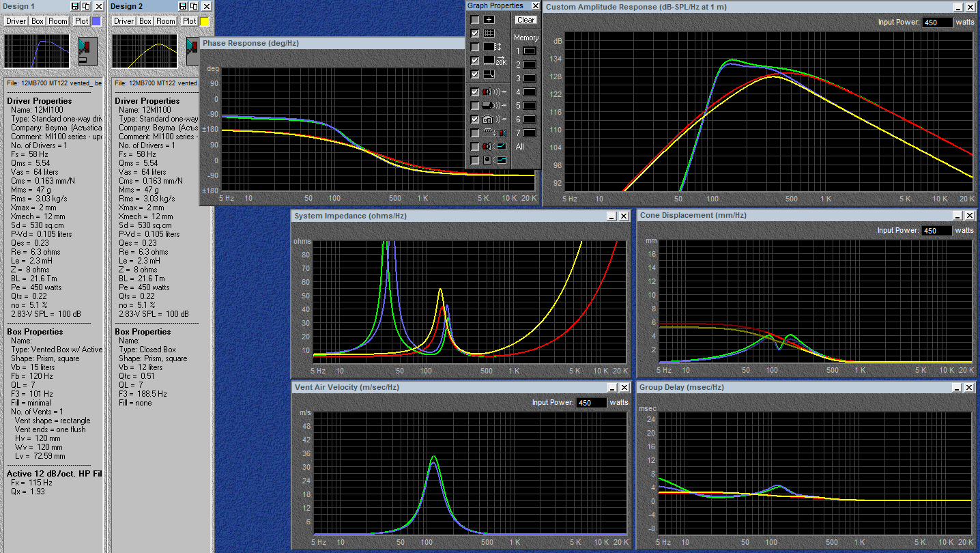This screenshot has width=980, height=553.
Task: Click the 20K frequency range icon
Action: [495, 61]
